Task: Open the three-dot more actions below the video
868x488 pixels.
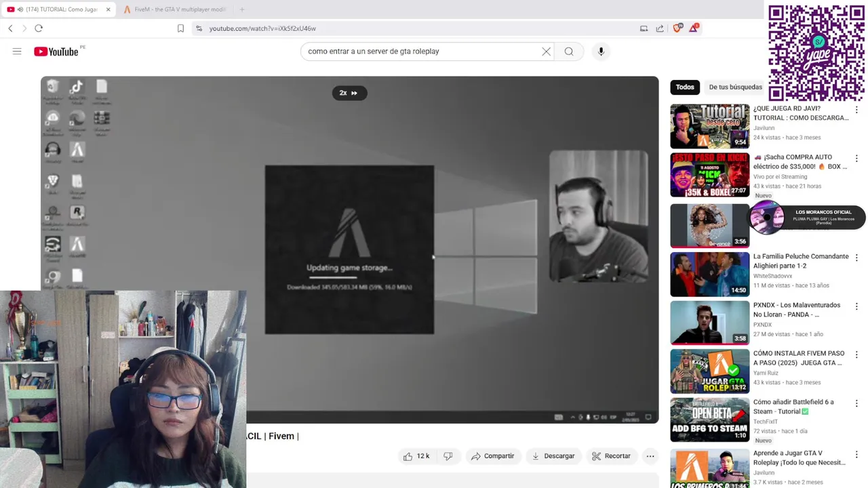Action: point(650,456)
